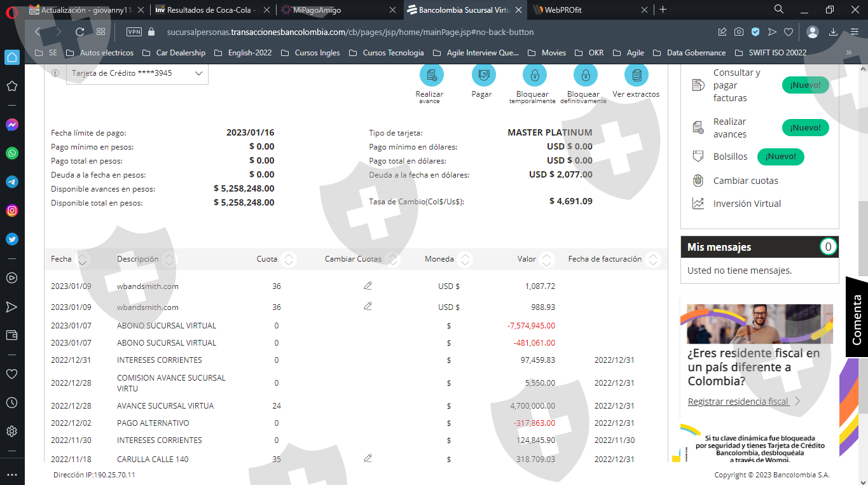
Task: Click the Realizar avance icon
Action: click(431, 76)
